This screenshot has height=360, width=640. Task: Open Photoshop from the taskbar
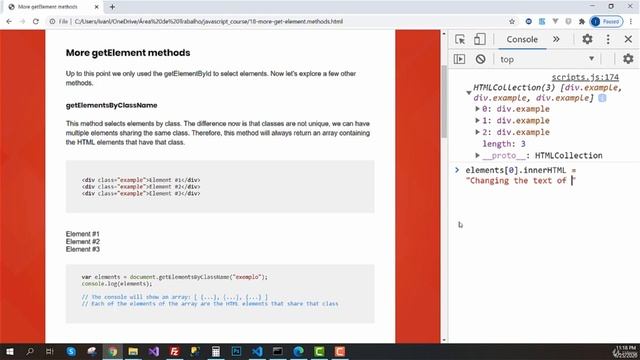coord(236,351)
